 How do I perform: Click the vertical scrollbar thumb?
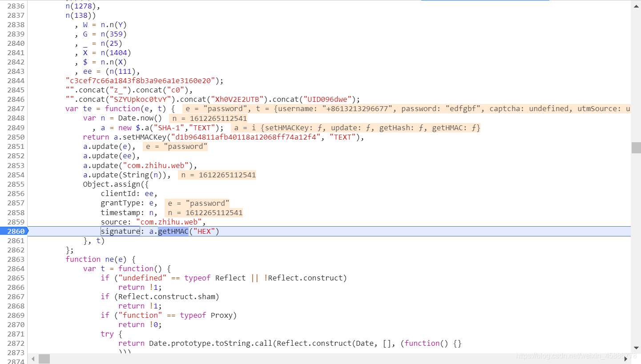(636, 148)
